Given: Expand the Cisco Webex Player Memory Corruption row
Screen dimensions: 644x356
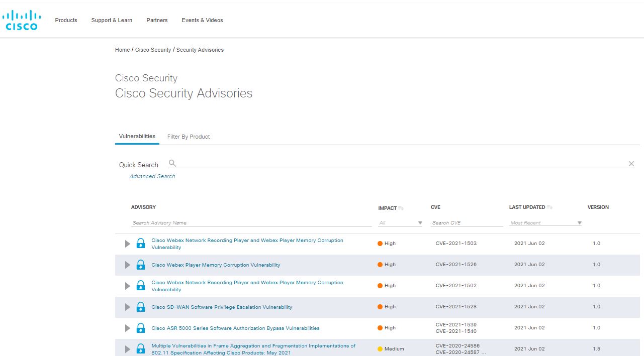Looking at the screenshot, I should 128,265.
